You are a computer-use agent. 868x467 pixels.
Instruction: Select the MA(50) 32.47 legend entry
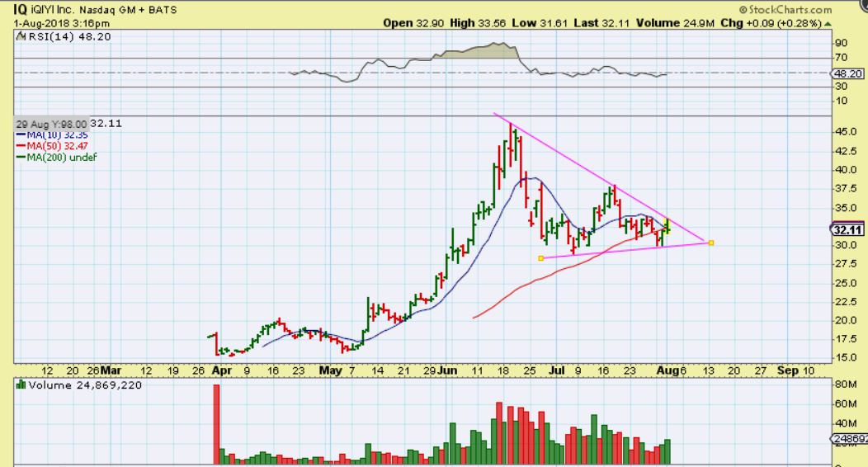(52, 146)
